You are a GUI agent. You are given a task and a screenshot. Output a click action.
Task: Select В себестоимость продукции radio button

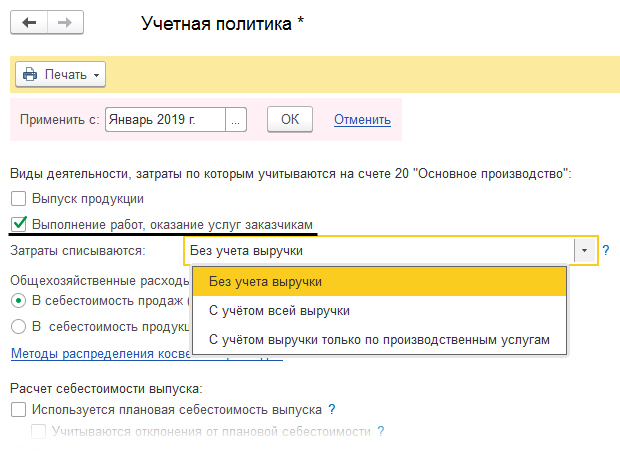click(x=18, y=326)
